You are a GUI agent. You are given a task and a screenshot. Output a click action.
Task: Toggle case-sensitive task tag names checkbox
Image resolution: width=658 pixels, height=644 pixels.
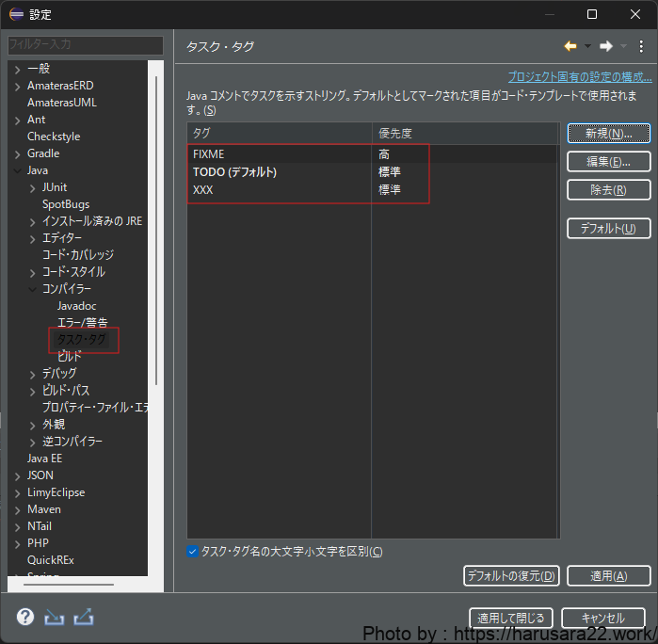193,552
